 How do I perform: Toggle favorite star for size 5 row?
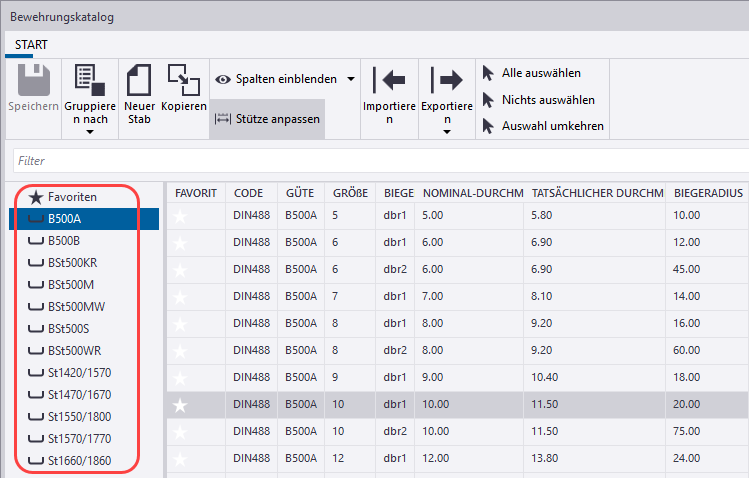tap(181, 215)
